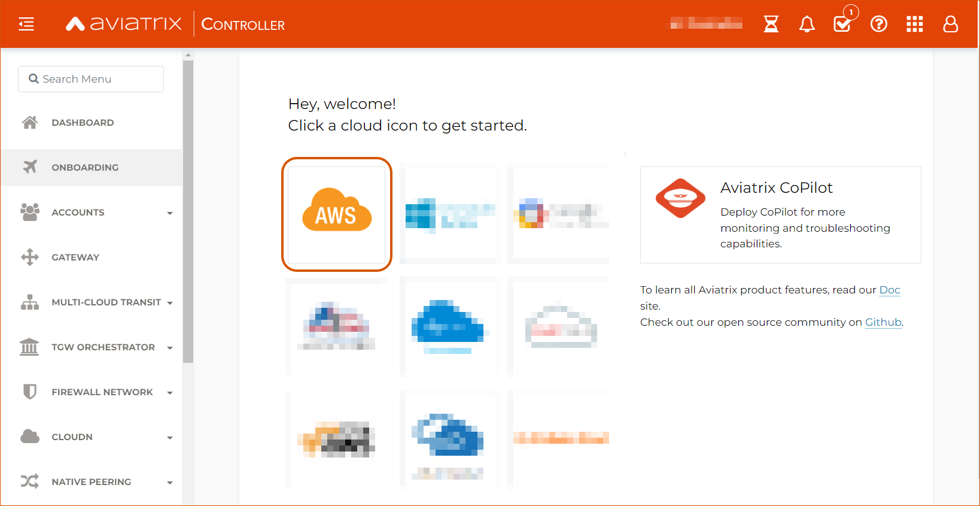Collapse the sidebar with the hamburger icon

click(26, 24)
